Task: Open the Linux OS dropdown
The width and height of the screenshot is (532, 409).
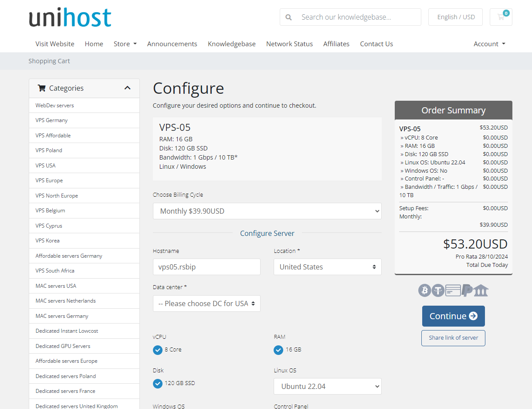Action: click(328, 386)
